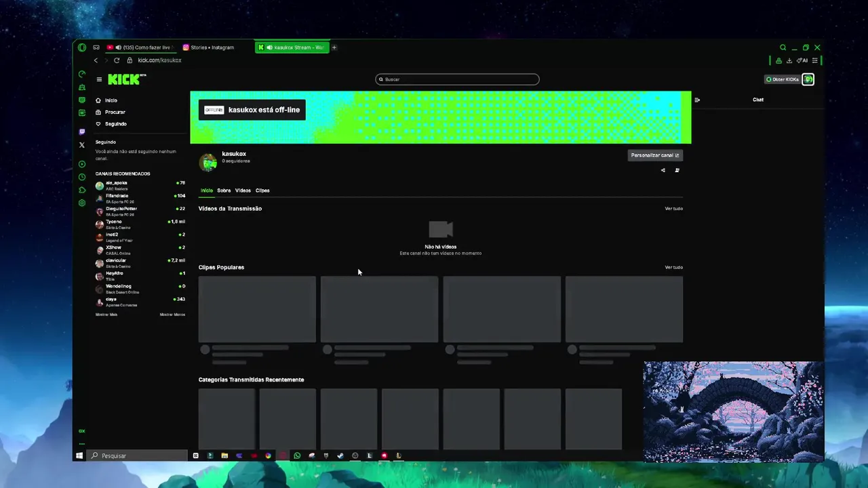The image size is (868, 488).
Task: Go back with the back arrow
Action: [x=96, y=60]
